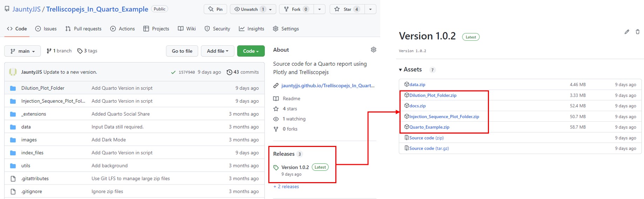Open commit hash 157f940

pyautogui.click(x=187, y=72)
